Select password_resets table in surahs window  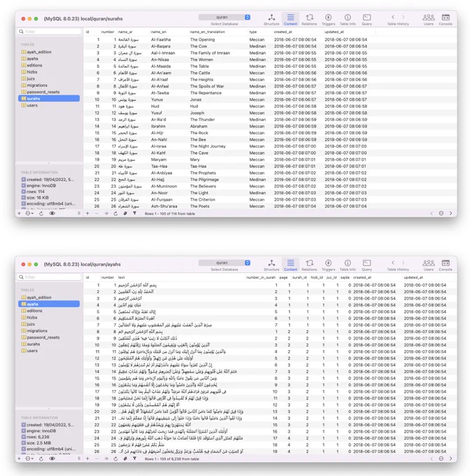click(x=49, y=92)
